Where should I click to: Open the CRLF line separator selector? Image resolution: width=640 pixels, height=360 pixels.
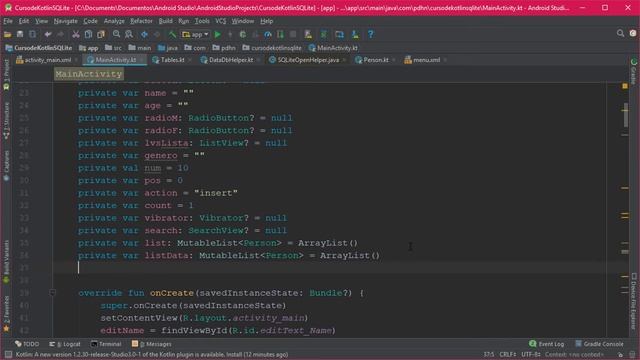pos(507,355)
